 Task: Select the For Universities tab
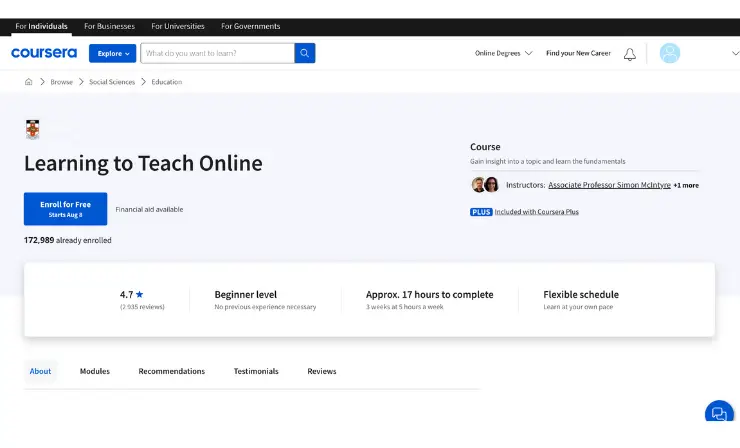178,26
